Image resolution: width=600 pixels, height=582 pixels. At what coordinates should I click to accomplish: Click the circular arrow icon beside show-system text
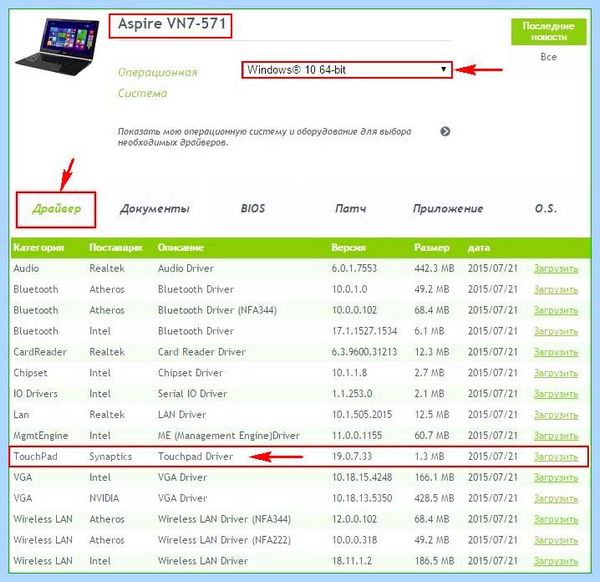pos(445,132)
